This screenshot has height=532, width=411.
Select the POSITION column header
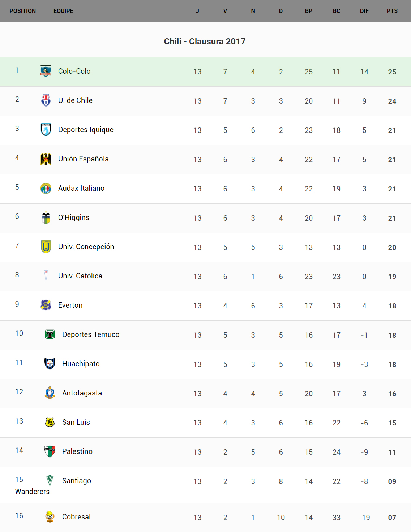point(23,11)
